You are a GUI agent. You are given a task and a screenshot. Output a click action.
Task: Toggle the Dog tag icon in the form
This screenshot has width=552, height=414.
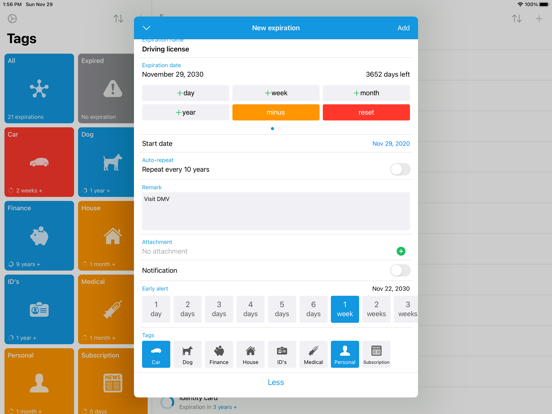click(187, 354)
